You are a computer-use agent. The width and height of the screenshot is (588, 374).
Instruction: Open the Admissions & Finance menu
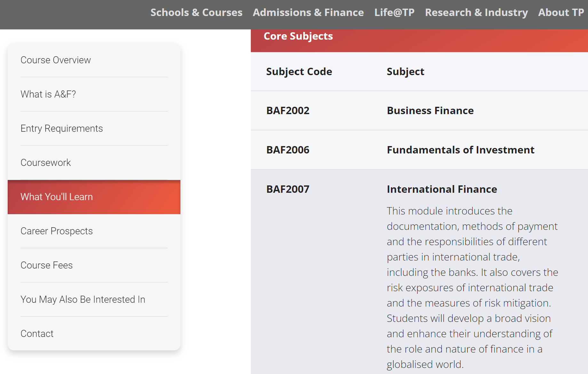(308, 12)
